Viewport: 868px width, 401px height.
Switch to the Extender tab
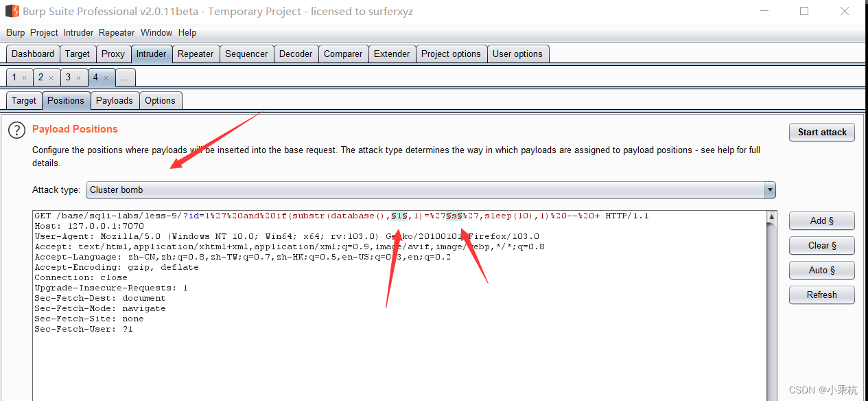[x=392, y=54]
